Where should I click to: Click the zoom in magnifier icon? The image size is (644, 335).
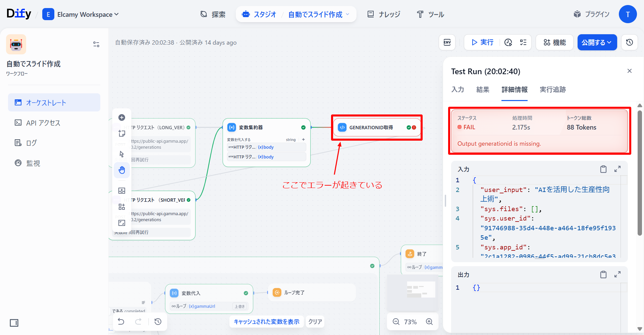pyautogui.click(x=429, y=322)
